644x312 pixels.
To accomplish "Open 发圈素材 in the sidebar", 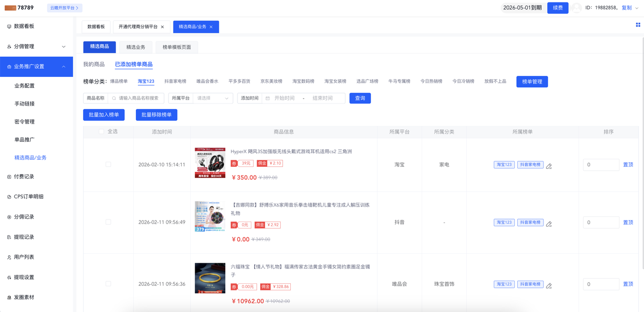I will (x=24, y=297).
